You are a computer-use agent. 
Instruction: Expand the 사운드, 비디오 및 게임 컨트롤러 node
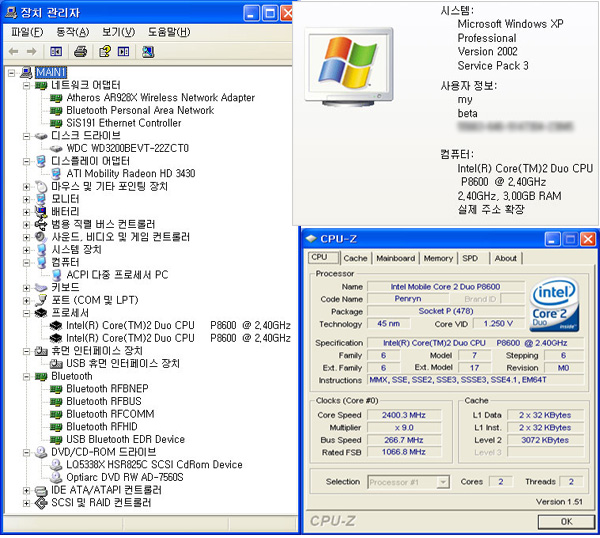(26, 237)
